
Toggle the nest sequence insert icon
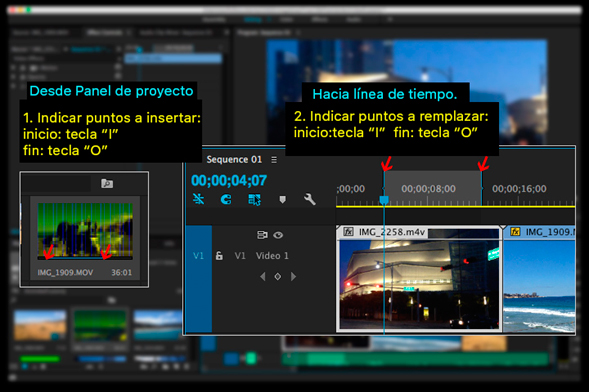coord(198,199)
